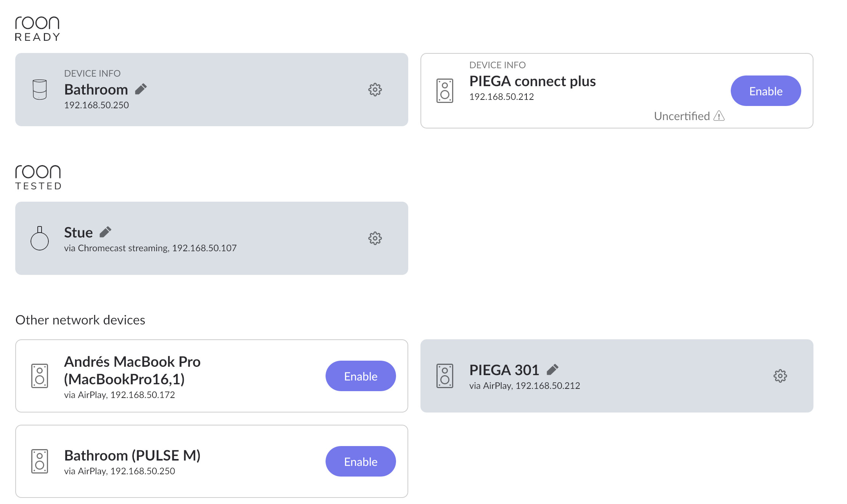847x504 pixels.
Task: Edit the Bathroom device name pencil
Action: point(141,89)
